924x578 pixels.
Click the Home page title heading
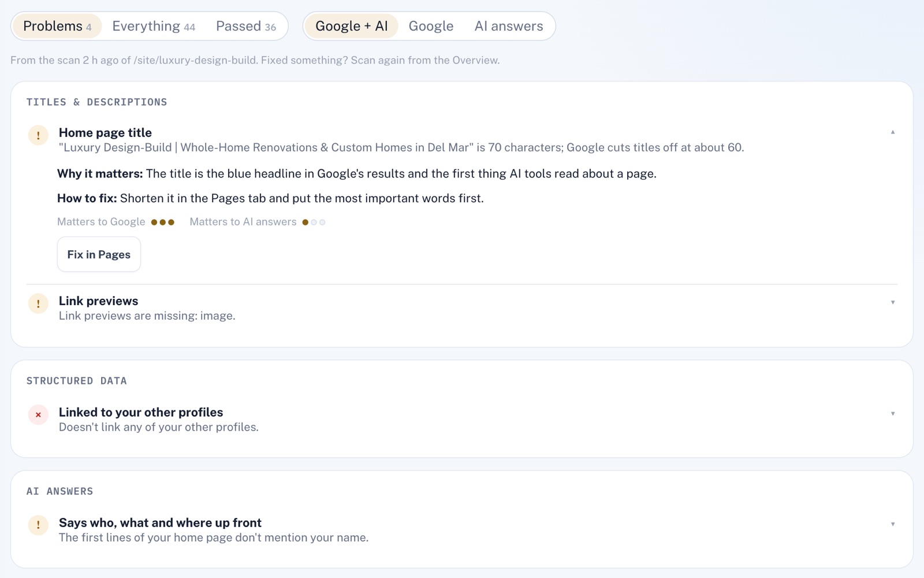click(105, 132)
